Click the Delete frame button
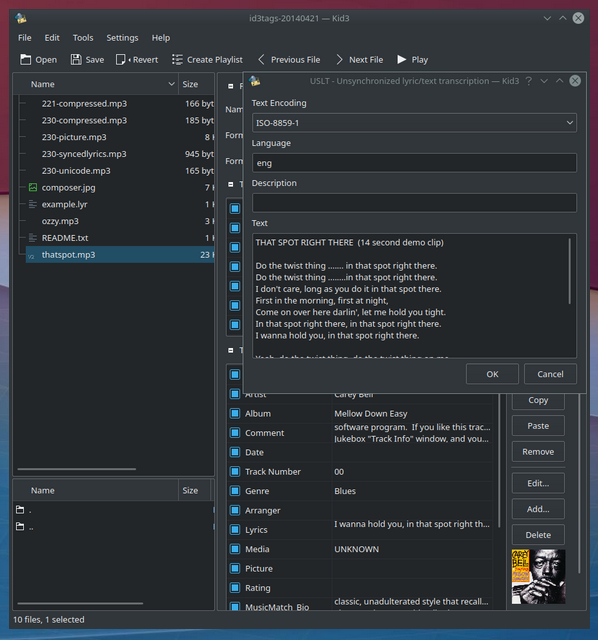The width and height of the screenshot is (598, 640). [538, 535]
